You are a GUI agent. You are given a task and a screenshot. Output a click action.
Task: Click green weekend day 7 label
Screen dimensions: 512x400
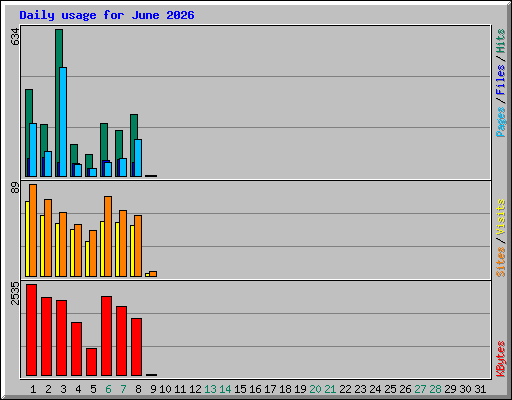(x=123, y=389)
